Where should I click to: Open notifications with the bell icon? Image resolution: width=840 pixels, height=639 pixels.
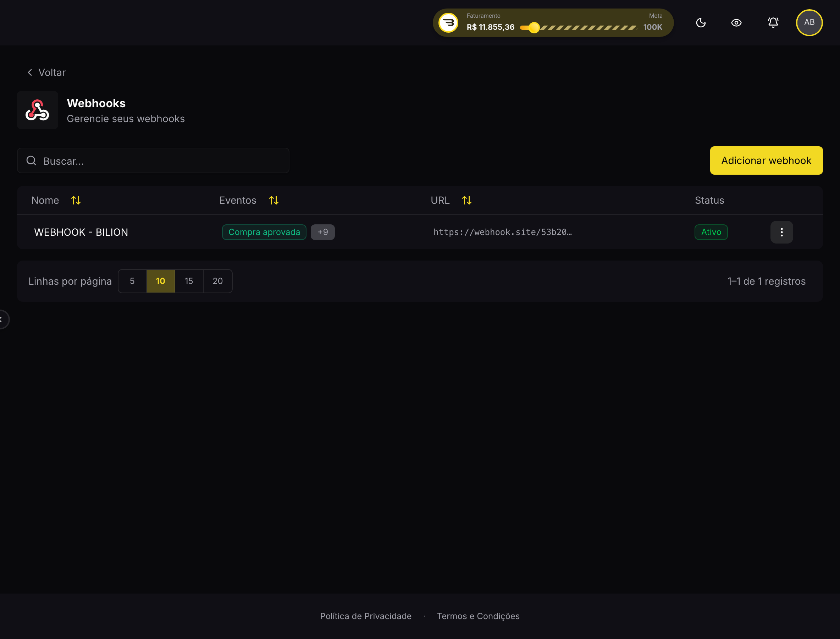click(x=773, y=23)
